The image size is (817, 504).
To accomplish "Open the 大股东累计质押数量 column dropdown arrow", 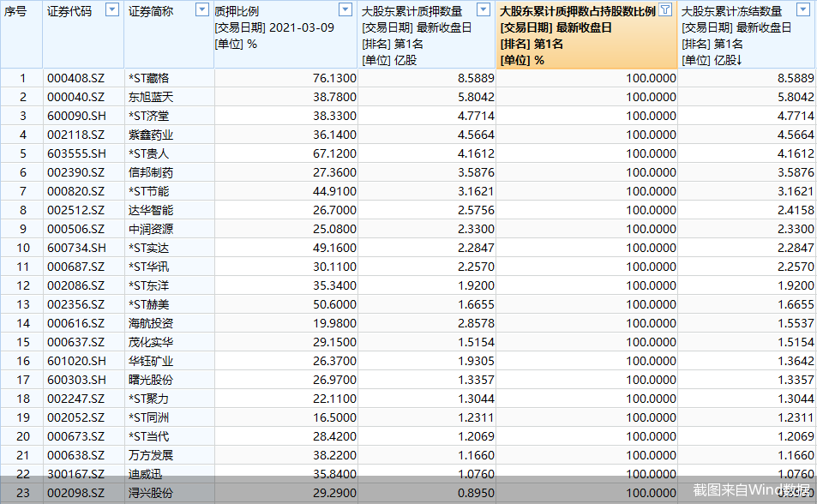I will [x=484, y=9].
